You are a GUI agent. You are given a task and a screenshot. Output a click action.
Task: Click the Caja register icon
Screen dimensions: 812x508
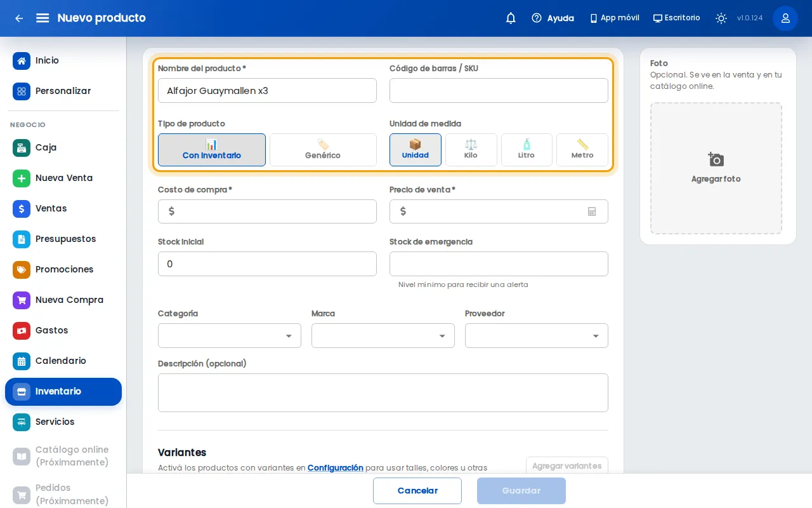tap(22, 148)
